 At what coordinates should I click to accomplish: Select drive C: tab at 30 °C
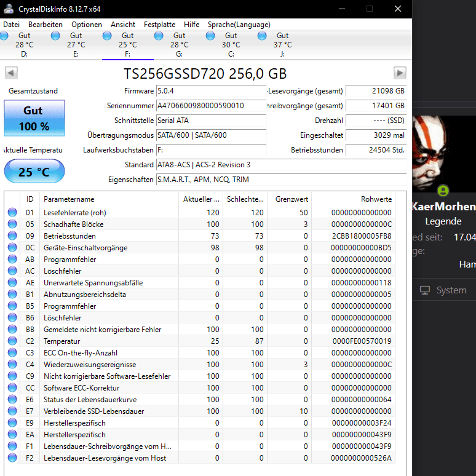[231, 45]
